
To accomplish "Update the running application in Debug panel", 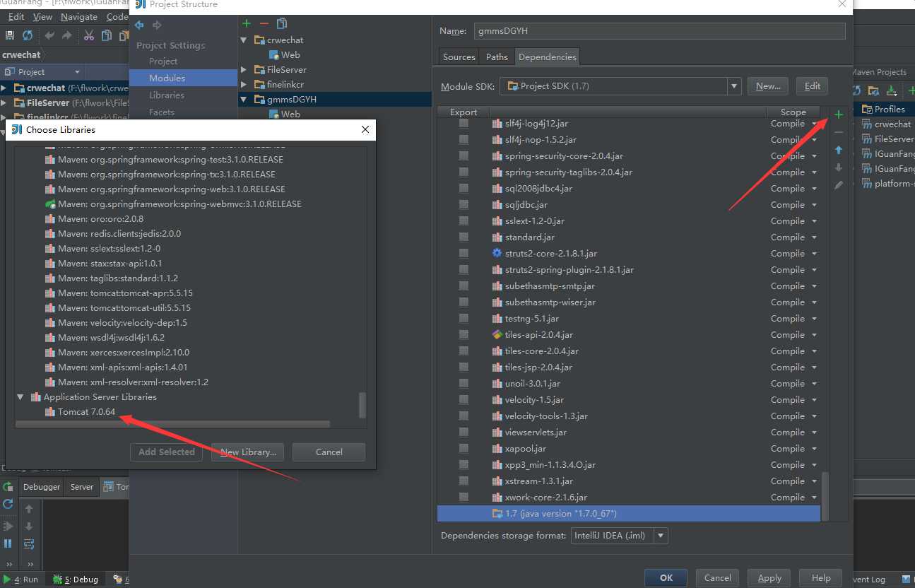I will (8, 504).
